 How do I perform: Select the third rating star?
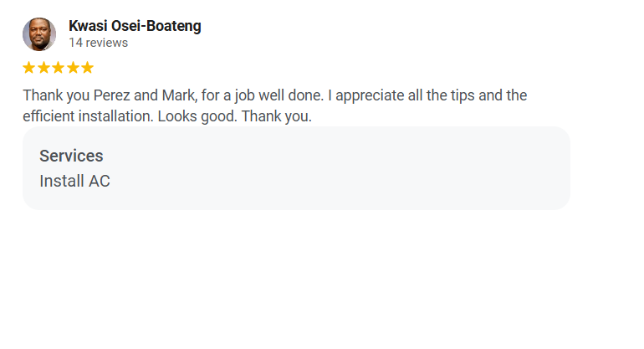point(59,68)
